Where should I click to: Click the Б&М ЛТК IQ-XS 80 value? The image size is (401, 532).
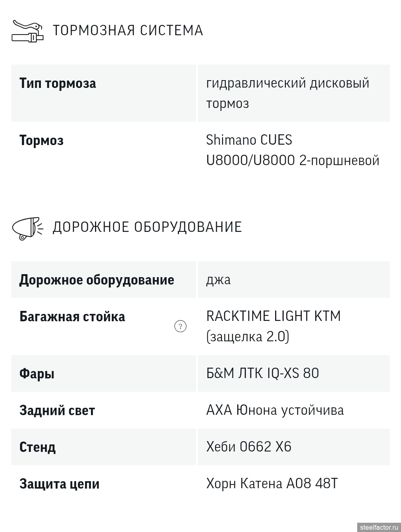(263, 373)
